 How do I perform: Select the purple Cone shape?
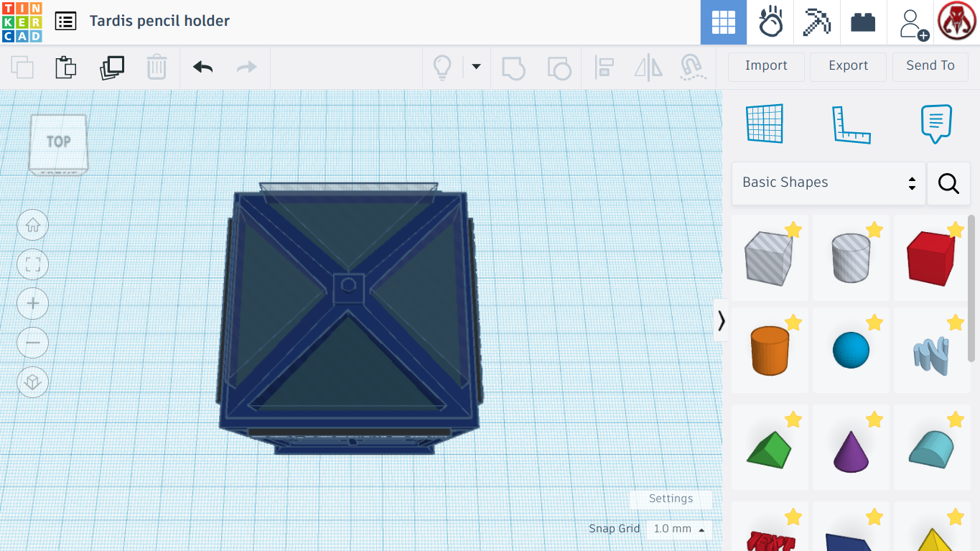click(x=851, y=448)
